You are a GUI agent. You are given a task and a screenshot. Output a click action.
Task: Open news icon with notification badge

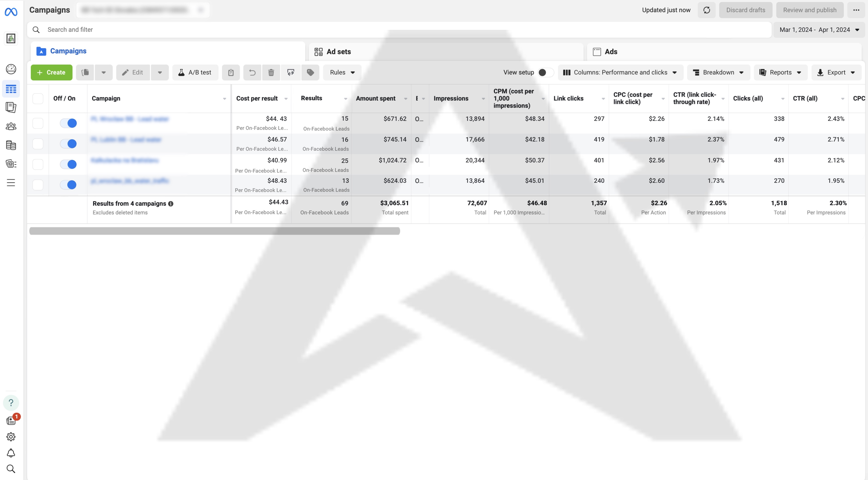click(x=11, y=420)
